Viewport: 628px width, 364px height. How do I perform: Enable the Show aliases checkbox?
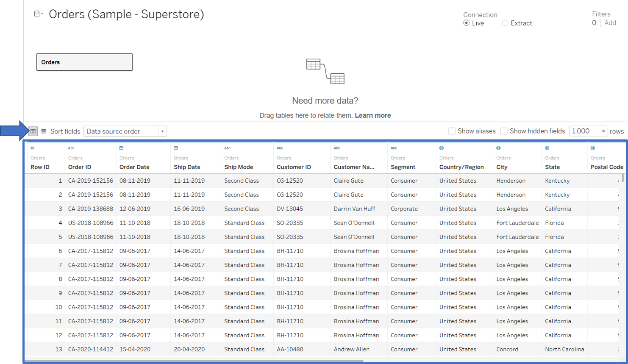point(452,131)
